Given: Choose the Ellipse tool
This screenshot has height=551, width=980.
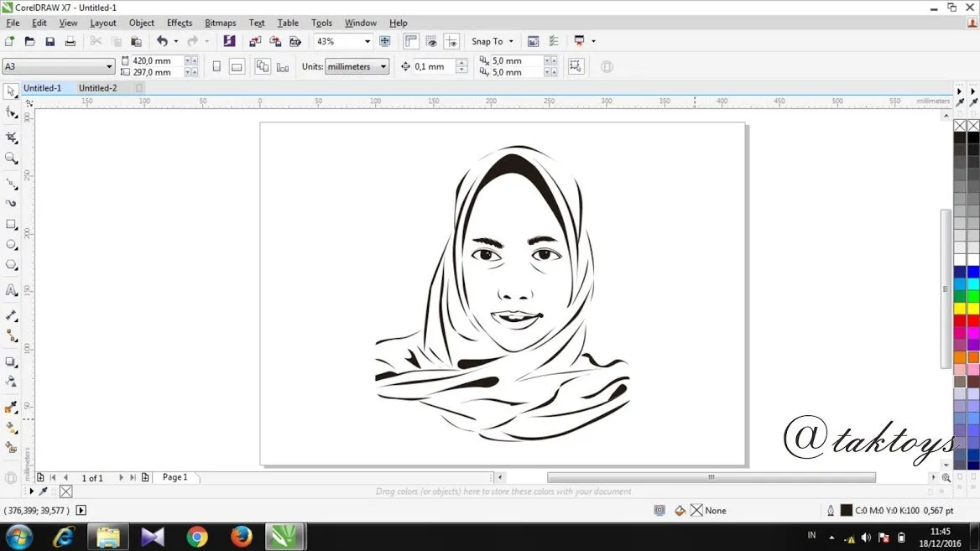Looking at the screenshot, I should click(x=11, y=245).
